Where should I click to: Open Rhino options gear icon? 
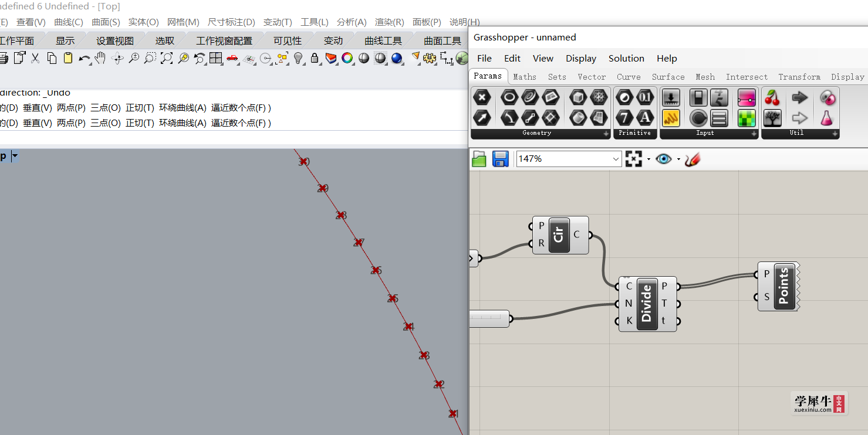pos(430,57)
